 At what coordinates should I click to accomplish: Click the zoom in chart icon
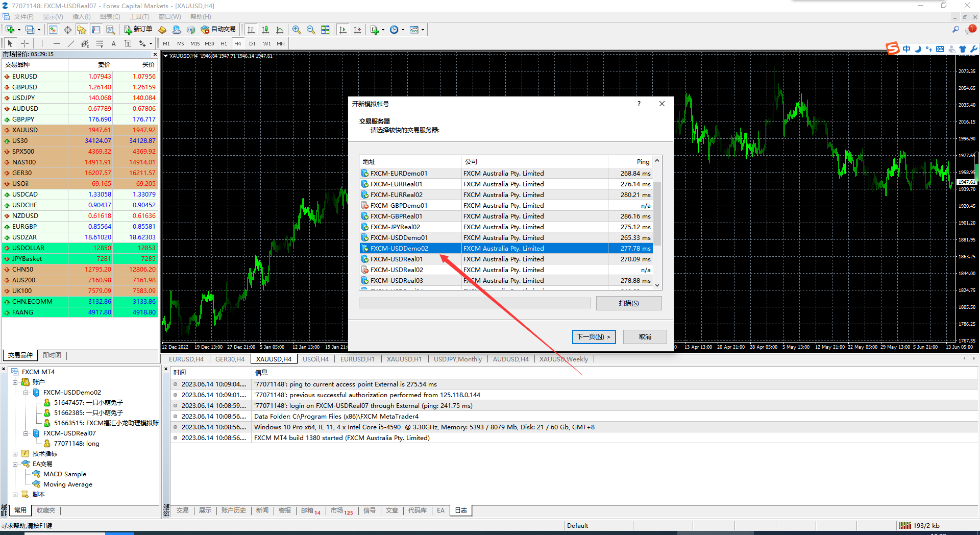[x=297, y=30]
